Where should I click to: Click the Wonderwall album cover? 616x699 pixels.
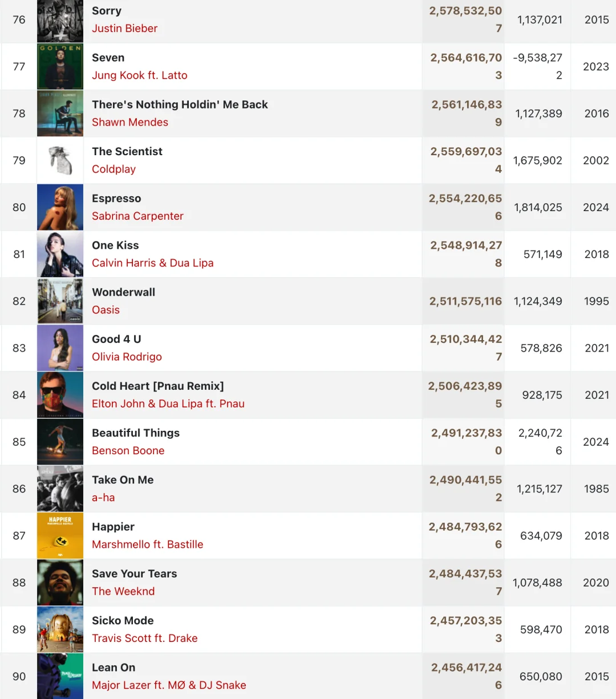click(60, 301)
